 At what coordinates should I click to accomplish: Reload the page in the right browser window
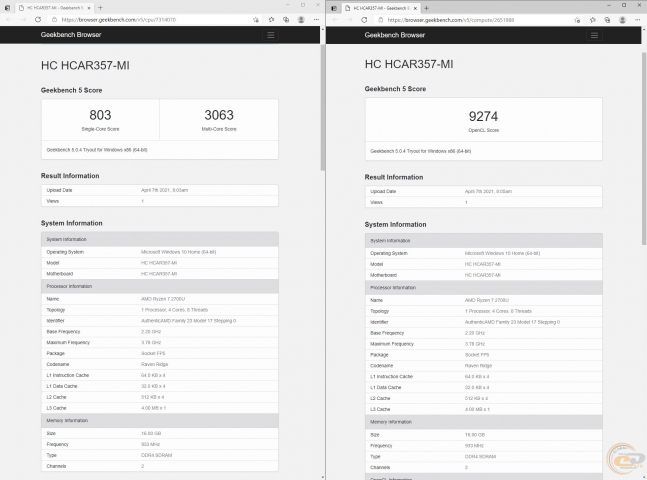point(364,20)
